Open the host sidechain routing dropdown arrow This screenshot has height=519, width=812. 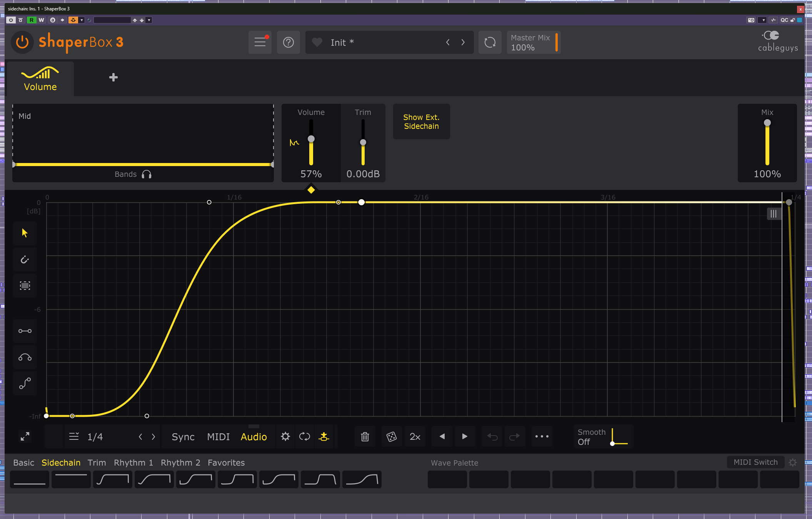click(82, 20)
